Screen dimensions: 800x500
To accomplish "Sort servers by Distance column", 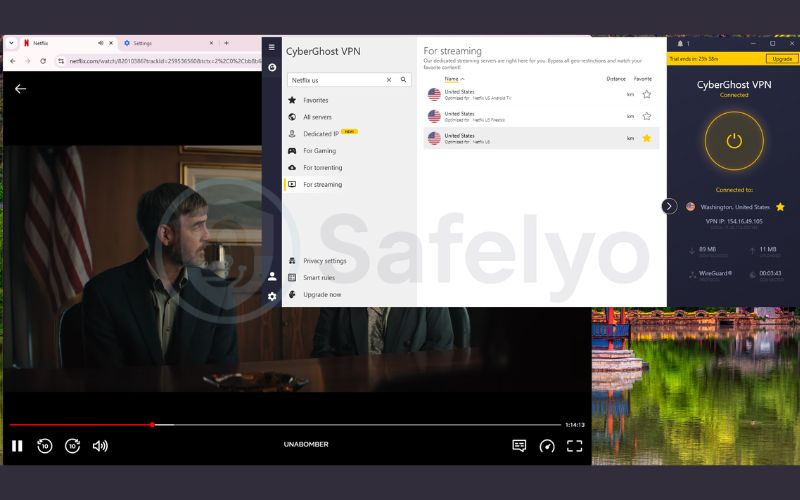I will click(616, 79).
